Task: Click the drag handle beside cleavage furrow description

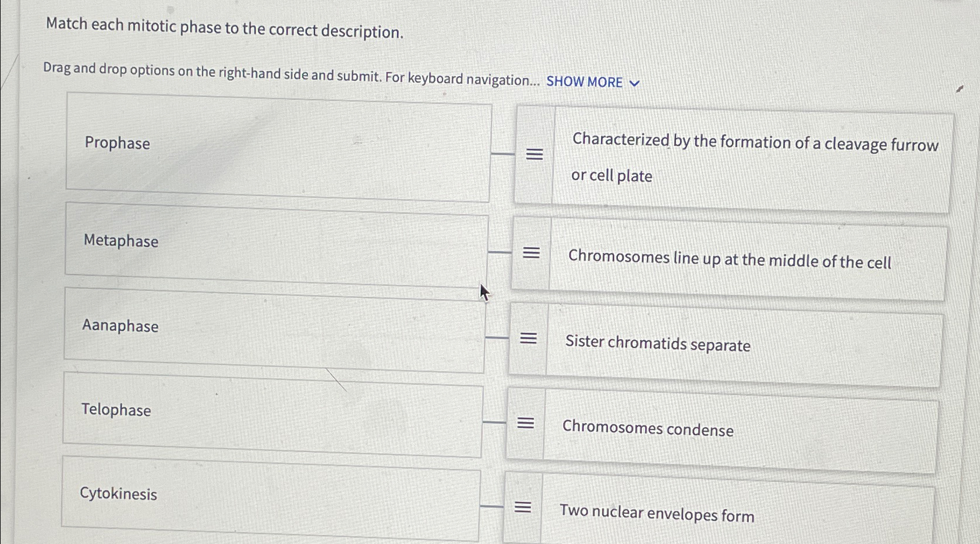Action: tap(535, 152)
